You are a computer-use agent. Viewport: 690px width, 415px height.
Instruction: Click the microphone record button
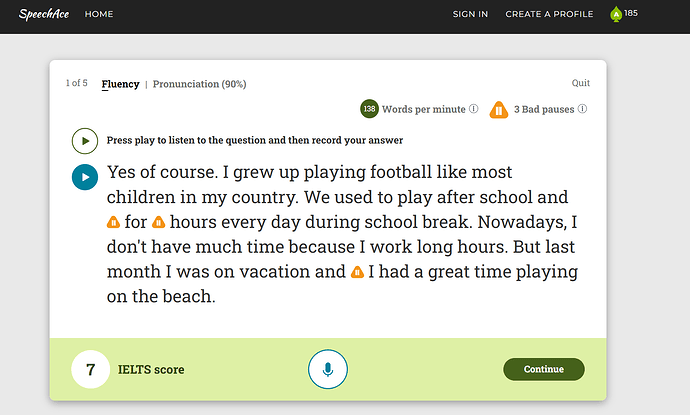327,369
